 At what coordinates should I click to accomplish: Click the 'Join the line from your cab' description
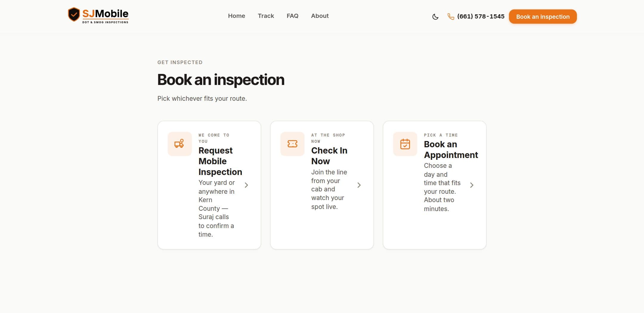click(x=329, y=189)
